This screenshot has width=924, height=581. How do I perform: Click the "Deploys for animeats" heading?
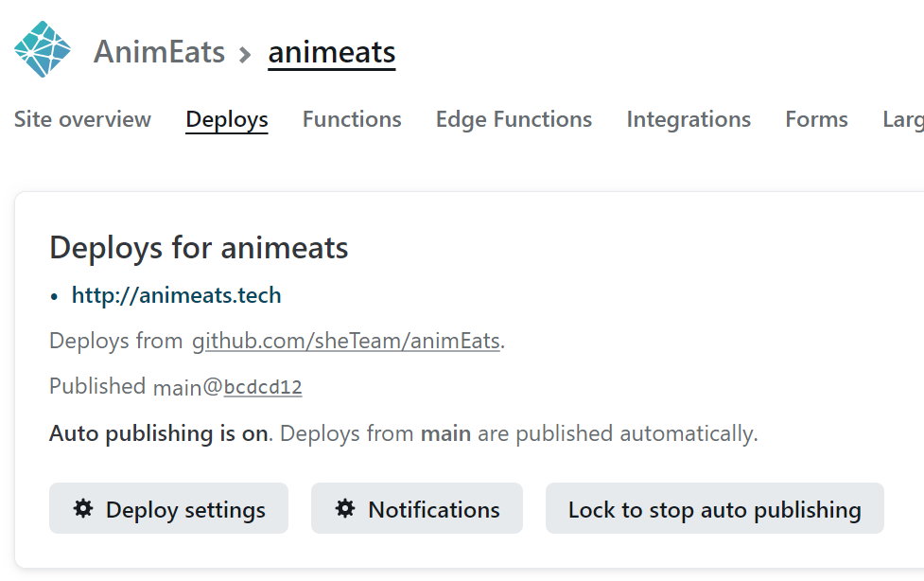199,248
